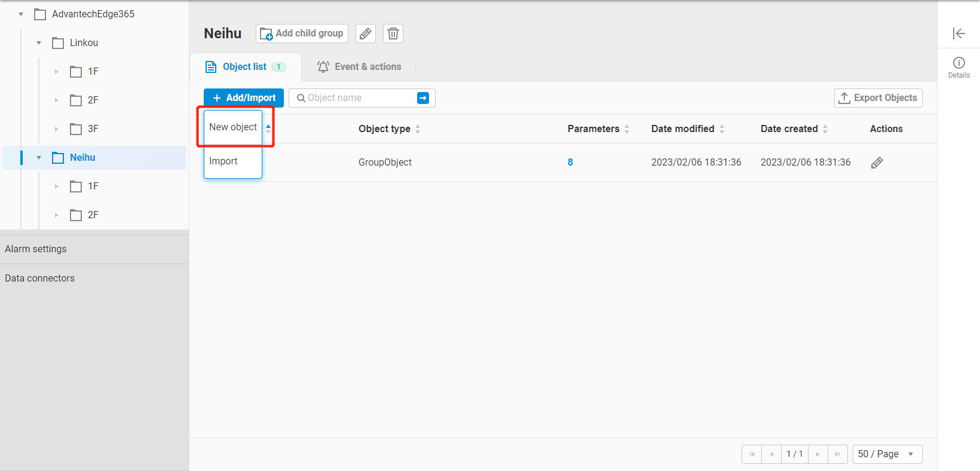
Task: Open the 50 / Page size dropdown
Action: tap(887, 454)
